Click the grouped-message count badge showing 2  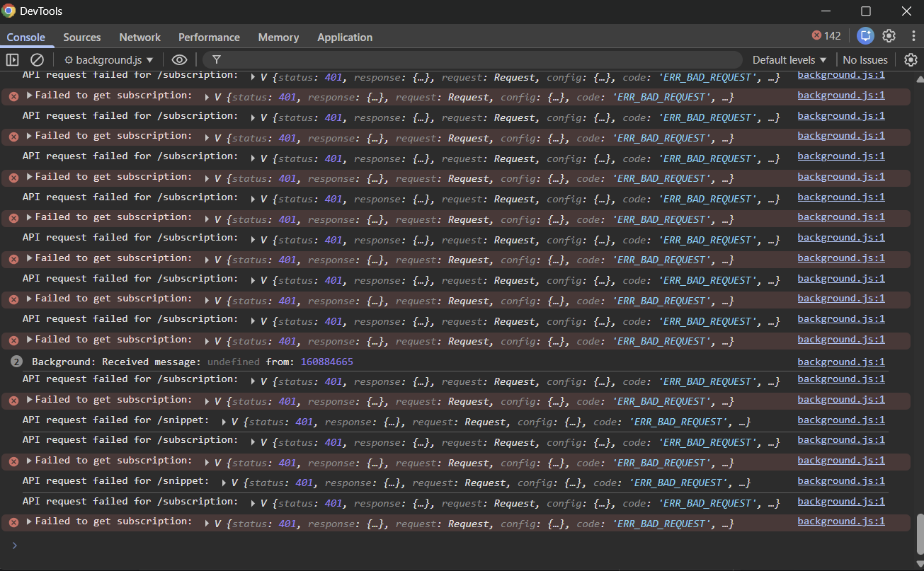[x=16, y=362]
